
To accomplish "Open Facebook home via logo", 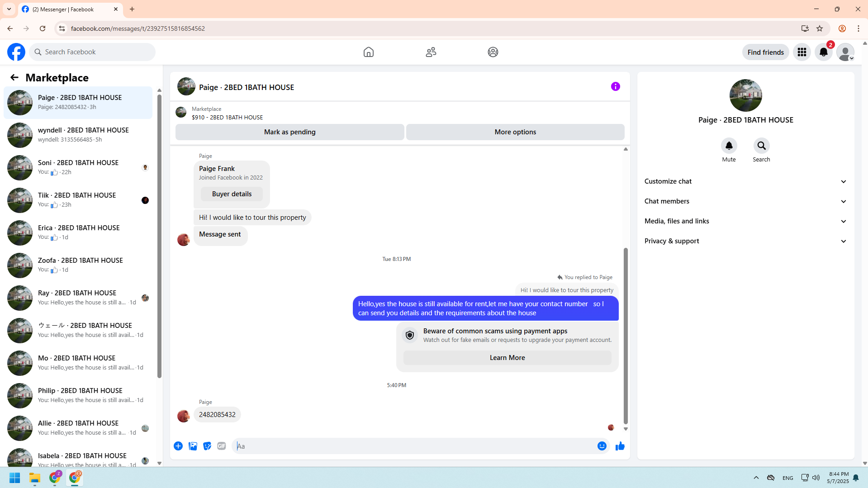I will [x=16, y=52].
